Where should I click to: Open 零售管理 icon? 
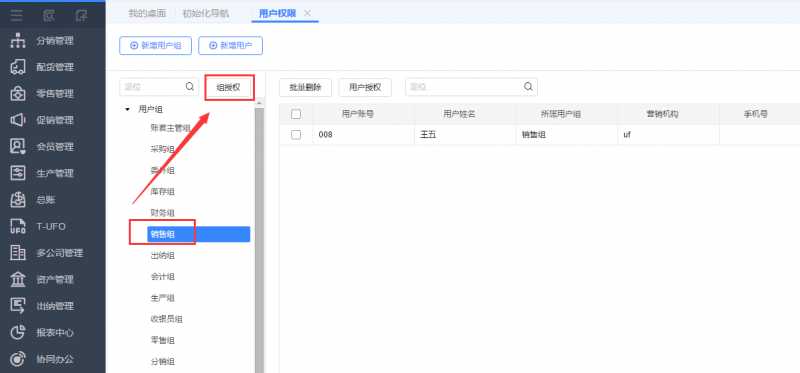click(18, 94)
